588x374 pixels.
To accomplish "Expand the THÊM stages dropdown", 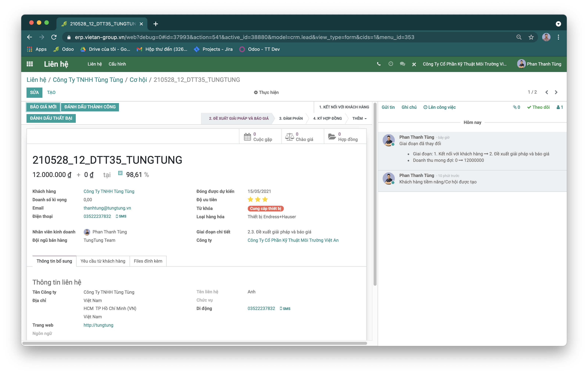I will pos(359,118).
